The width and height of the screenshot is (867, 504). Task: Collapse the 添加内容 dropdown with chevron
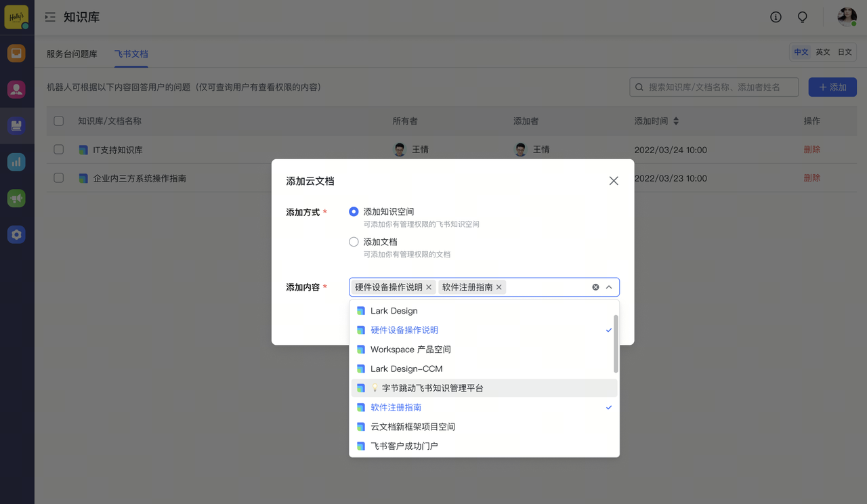[x=609, y=287]
